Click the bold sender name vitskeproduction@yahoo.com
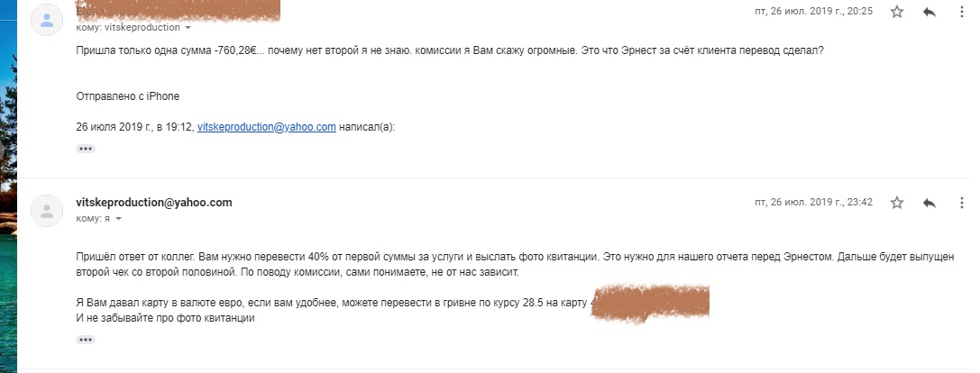The width and height of the screenshot is (980, 373). pyautogui.click(x=154, y=203)
